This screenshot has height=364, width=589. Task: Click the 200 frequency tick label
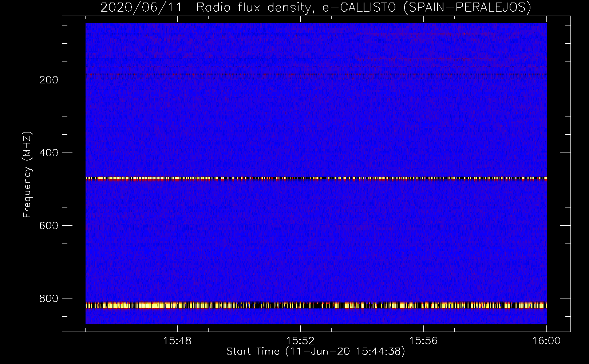tap(49, 80)
